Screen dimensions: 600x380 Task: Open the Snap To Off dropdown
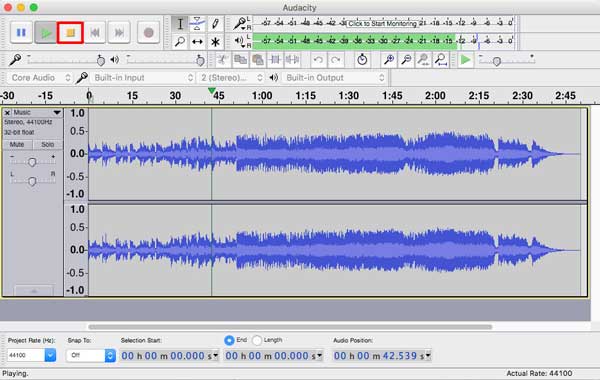coord(91,355)
